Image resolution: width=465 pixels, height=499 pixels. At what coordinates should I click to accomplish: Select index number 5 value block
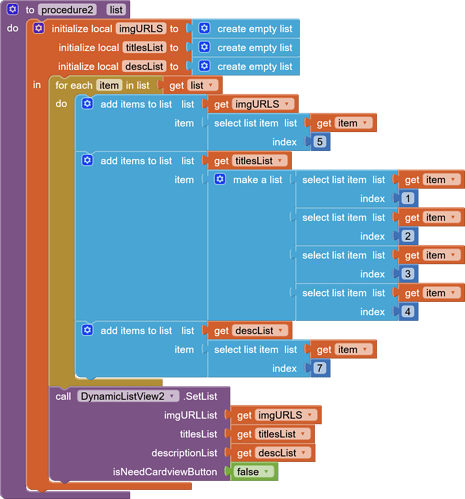320,142
